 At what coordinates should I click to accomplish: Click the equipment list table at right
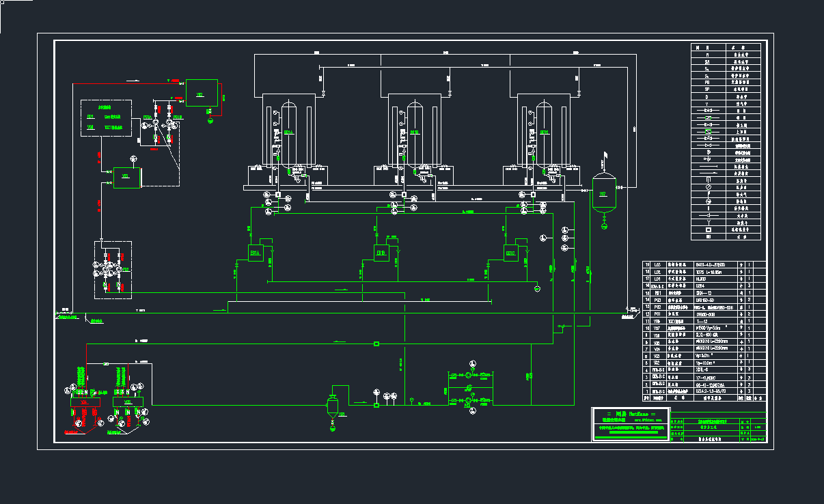(x=704, y=331)
